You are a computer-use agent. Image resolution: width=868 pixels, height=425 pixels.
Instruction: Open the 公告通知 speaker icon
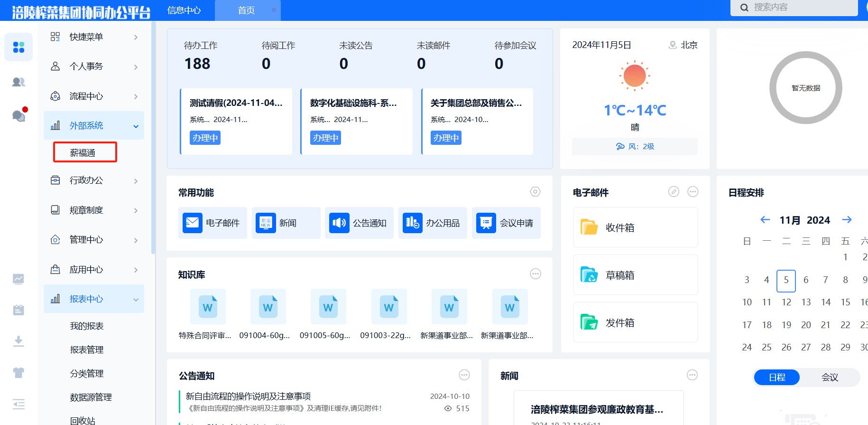tap(339, 223)
